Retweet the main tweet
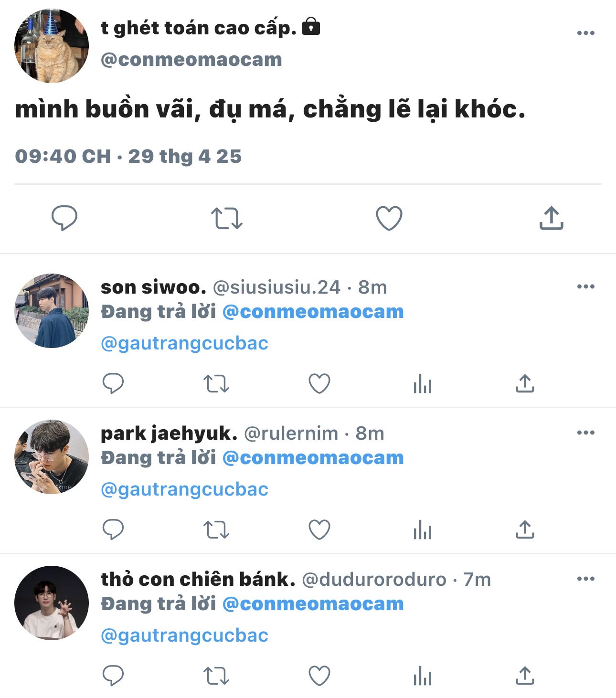 point(226,218)
